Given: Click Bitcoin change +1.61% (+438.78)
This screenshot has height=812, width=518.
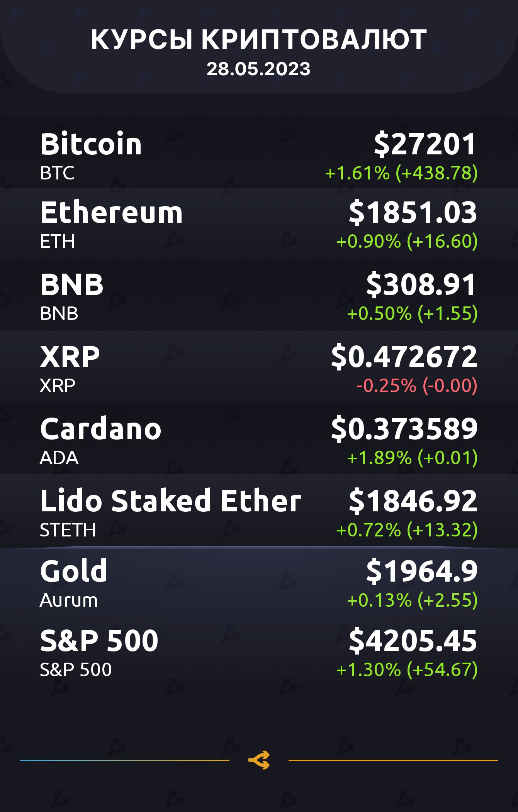Looking at the screenshot, I should [x=401, y=173].
